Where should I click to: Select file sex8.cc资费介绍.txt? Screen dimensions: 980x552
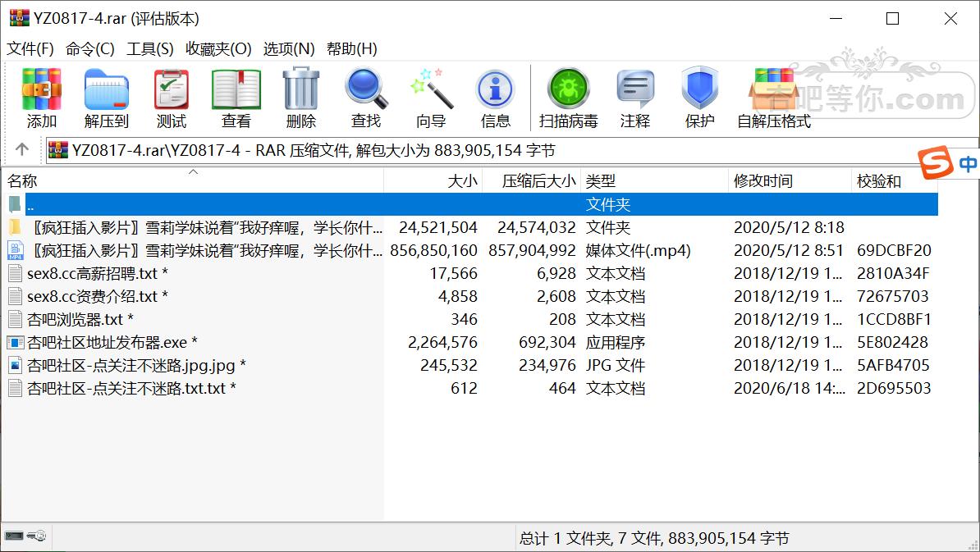click(98, 296)
